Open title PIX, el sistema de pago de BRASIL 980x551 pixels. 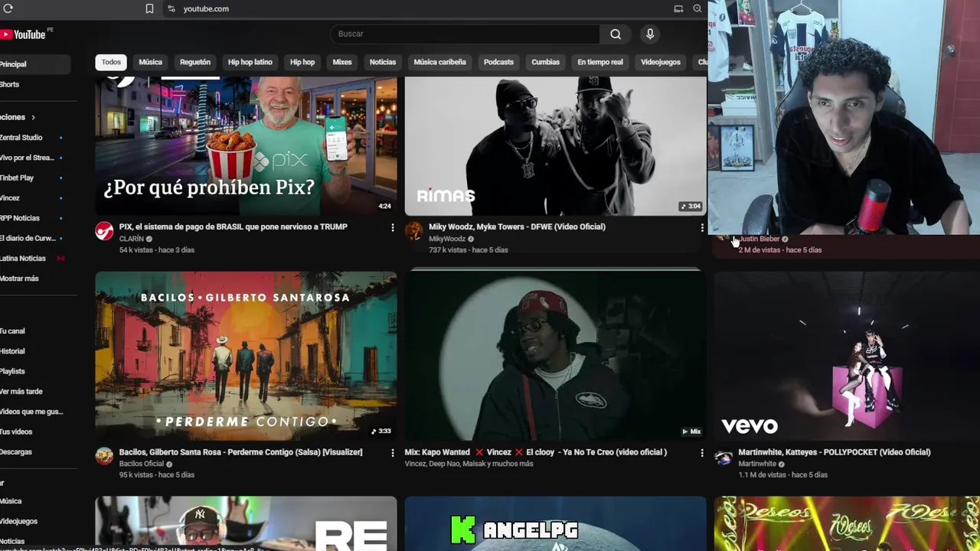[x=233, y=227]
